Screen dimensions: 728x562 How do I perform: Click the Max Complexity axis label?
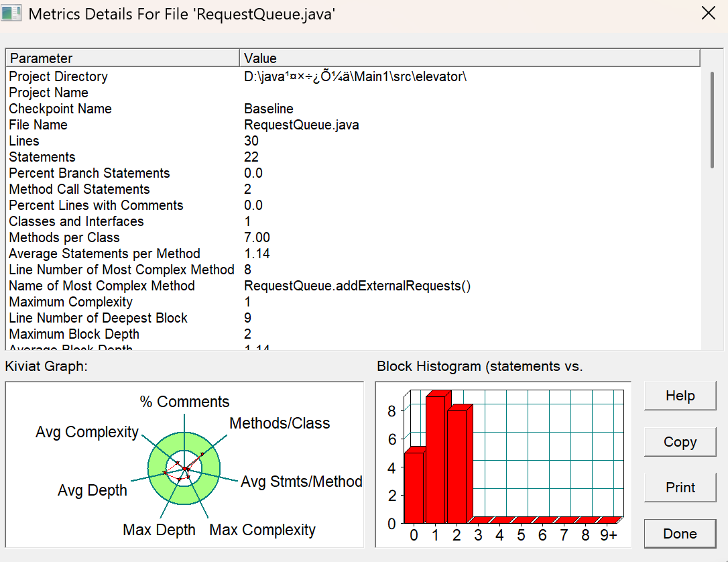coord(262,530)
